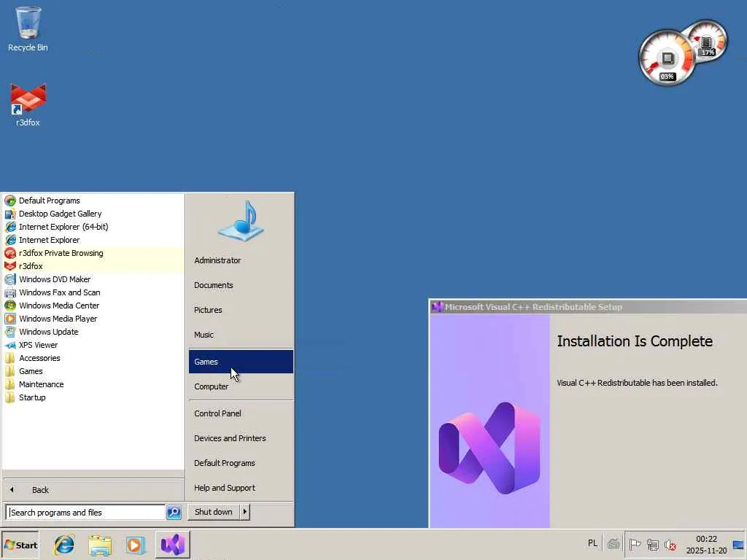Open Default Programs in right pane
This screenshot has height=560, width=747.
click(241, 463)
